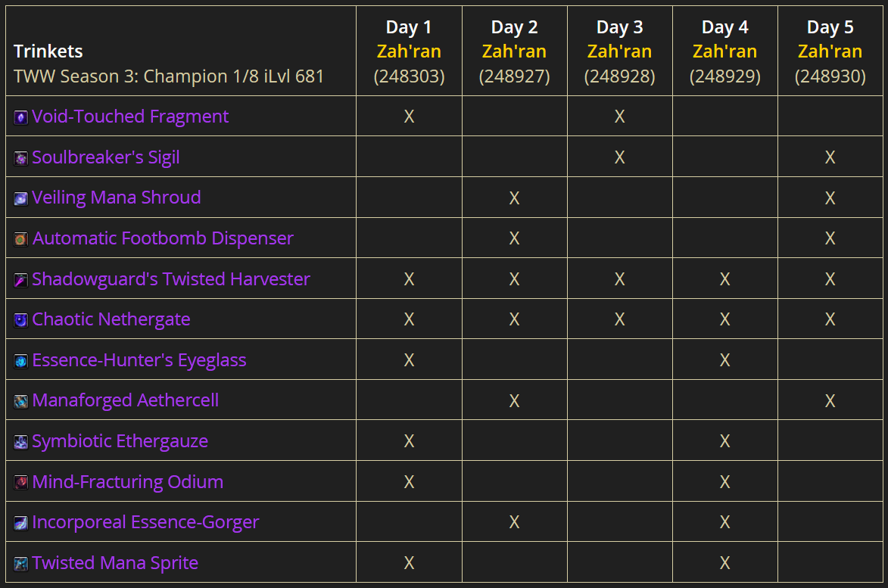
Task: Click the Symbiotic Ethergauze icon
Action: (21, 442)
